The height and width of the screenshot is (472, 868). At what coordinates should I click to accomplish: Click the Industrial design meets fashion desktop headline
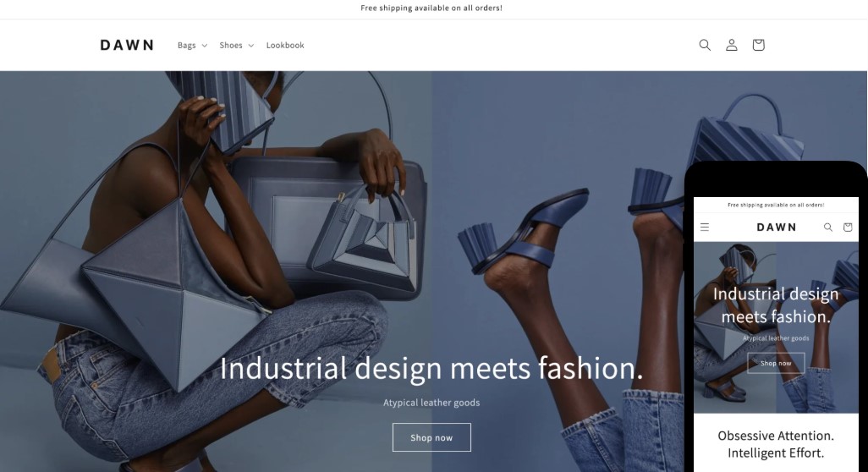pyautogui.click(x=431, y=368)
